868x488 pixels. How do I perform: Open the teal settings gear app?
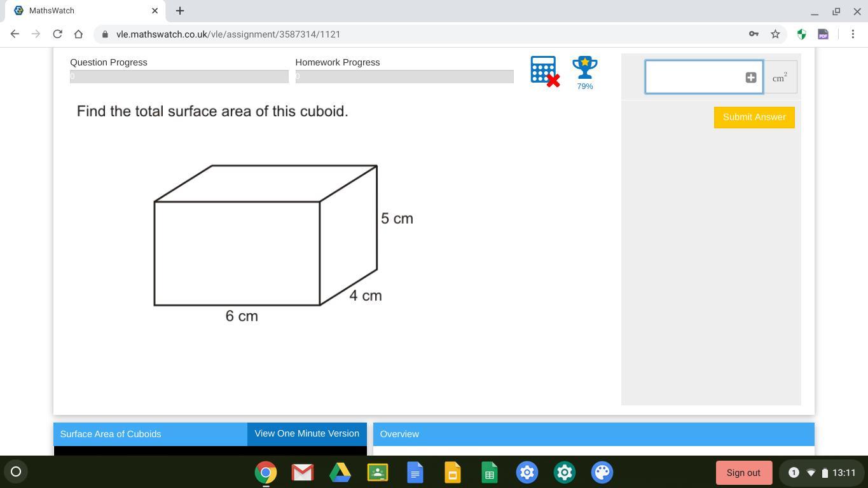[x=565, y=472]
